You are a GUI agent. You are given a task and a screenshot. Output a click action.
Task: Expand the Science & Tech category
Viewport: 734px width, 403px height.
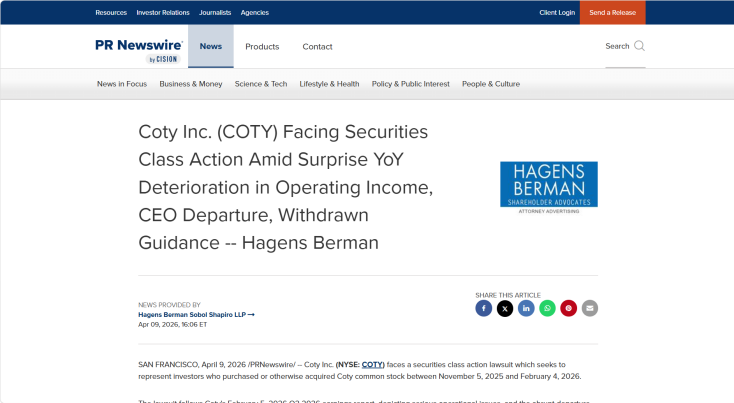[x=261, y=84]
